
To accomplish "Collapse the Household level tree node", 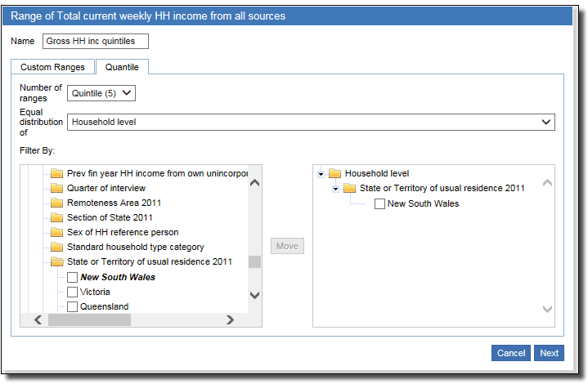I will coord(321,173).
